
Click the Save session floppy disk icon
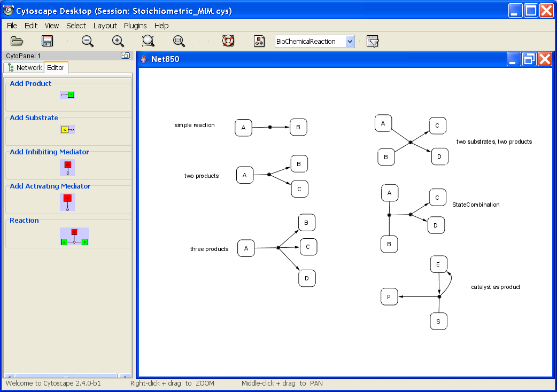click(47, 41)
